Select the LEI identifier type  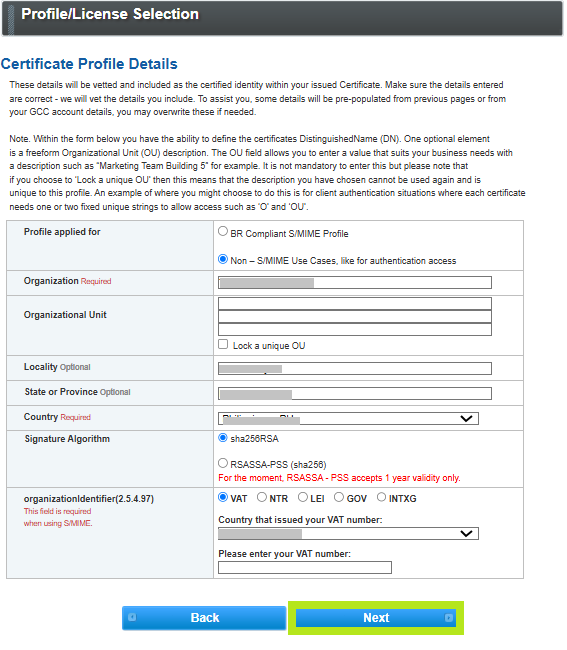[x=303, y=497]
